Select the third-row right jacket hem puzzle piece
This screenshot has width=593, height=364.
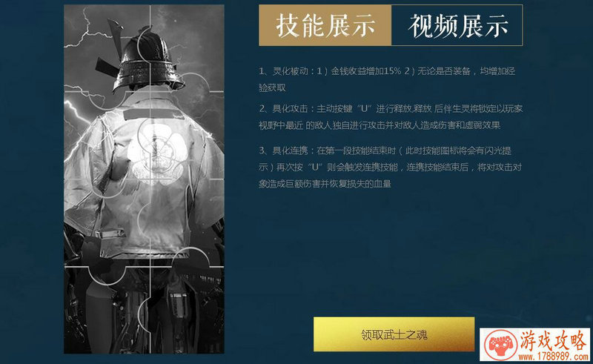pos(188,223)
